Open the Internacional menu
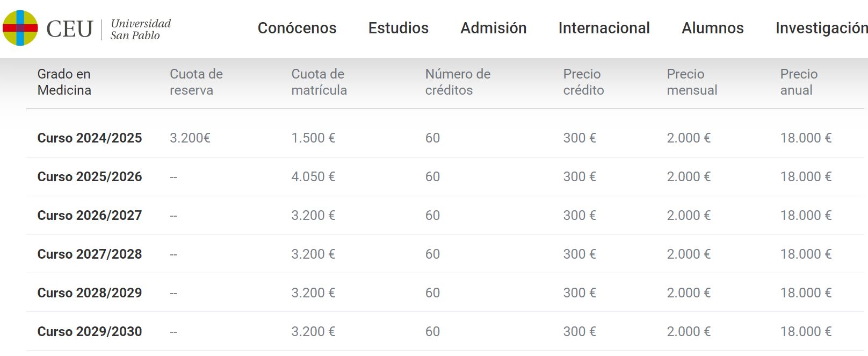The image size is (868, 356). click(x=604, y=28)
